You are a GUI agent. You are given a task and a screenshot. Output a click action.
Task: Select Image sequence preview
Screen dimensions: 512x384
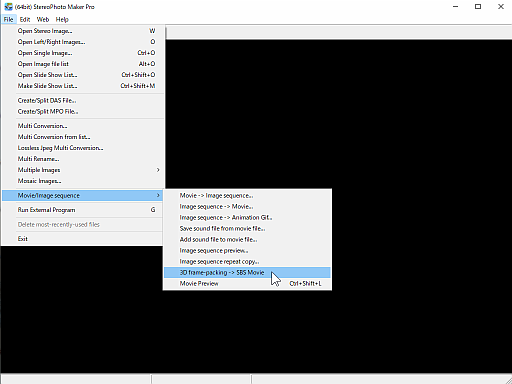pyautogui.click(x=247, y=250)
